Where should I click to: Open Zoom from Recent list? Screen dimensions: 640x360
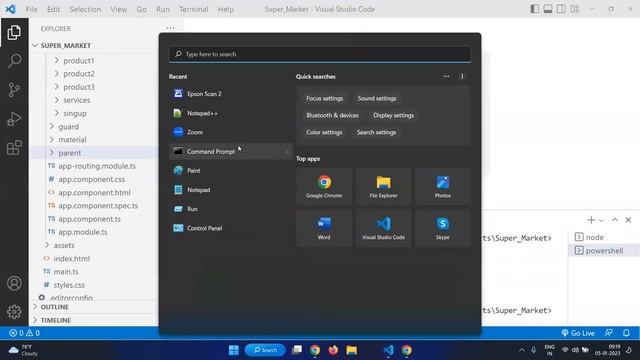(x=231, y=132)
